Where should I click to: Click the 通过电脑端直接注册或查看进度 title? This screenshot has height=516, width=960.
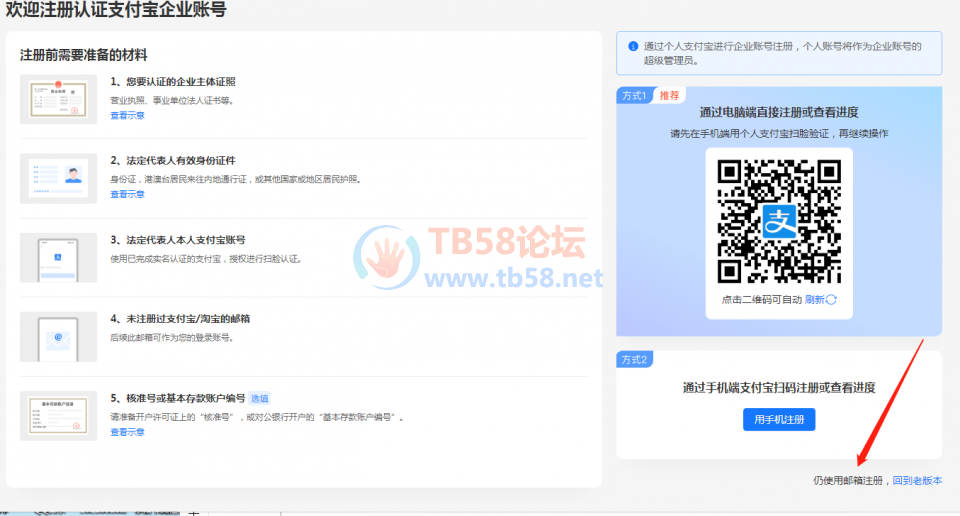[x=779, y=112]
